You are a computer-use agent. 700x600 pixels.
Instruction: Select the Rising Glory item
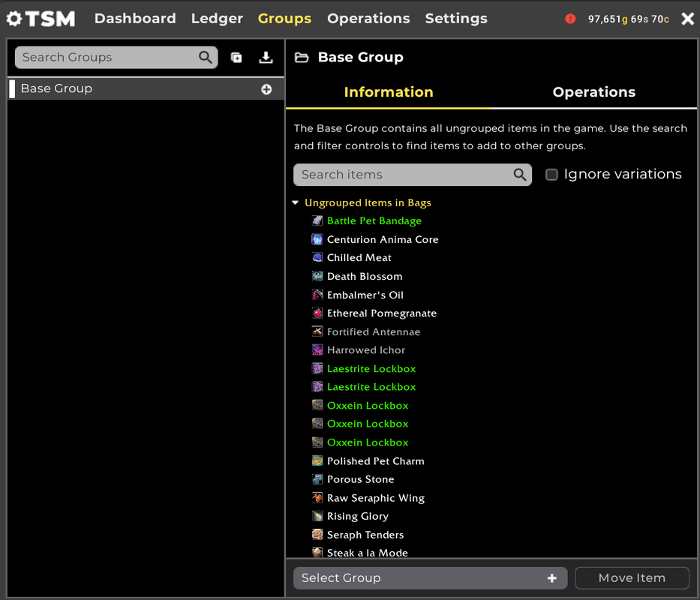pyautogui.click(x=358, y=516)
